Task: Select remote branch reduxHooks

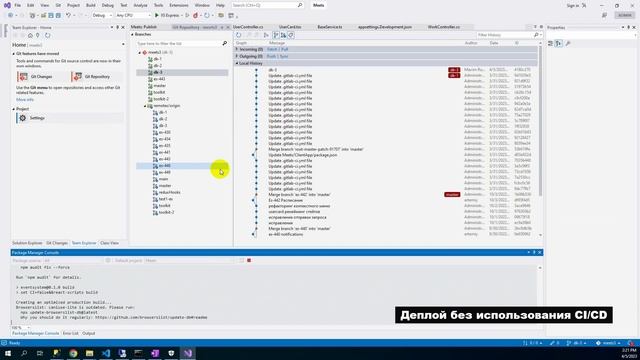Action: (x=169, y=192)
